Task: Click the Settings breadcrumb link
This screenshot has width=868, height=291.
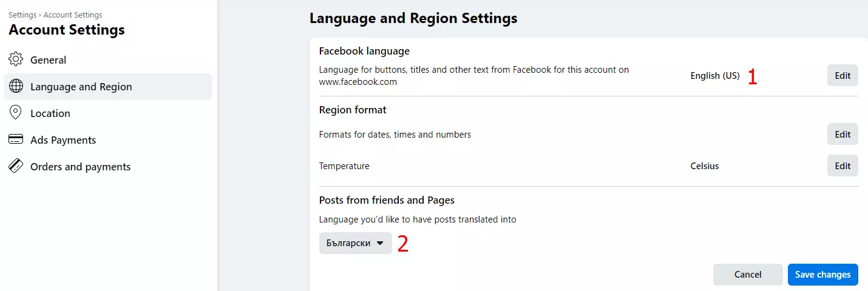Action: coord(22,15)
